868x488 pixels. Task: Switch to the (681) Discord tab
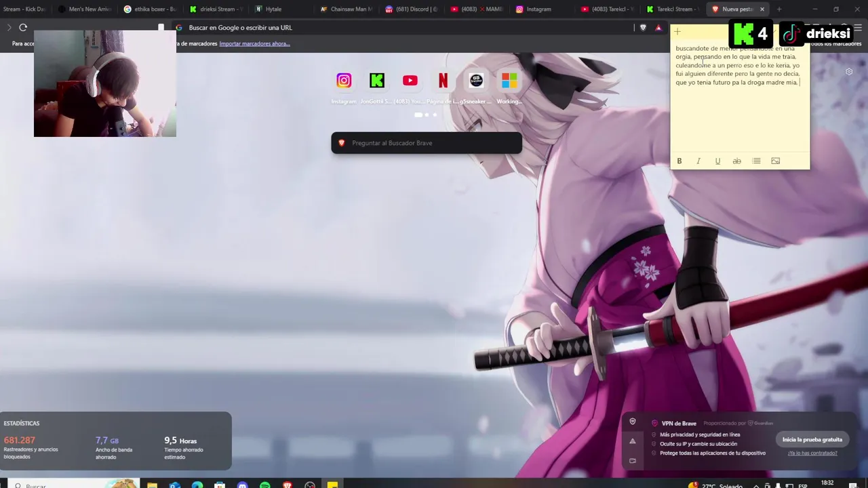tap(412, 9)
